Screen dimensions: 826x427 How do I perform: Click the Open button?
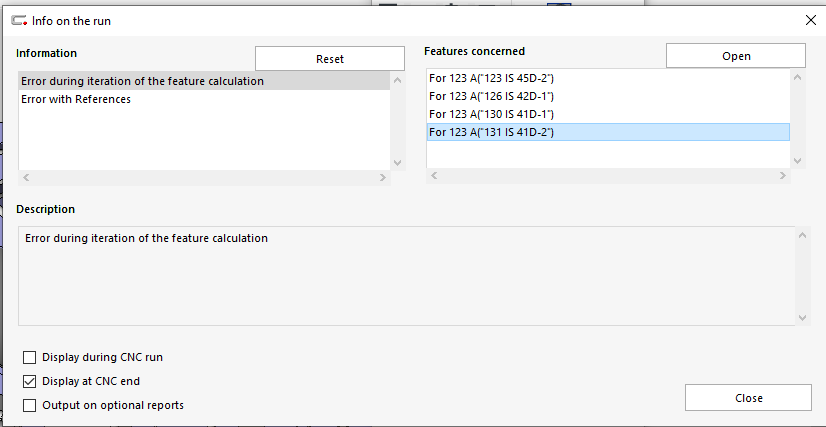[x=735, y=56]
